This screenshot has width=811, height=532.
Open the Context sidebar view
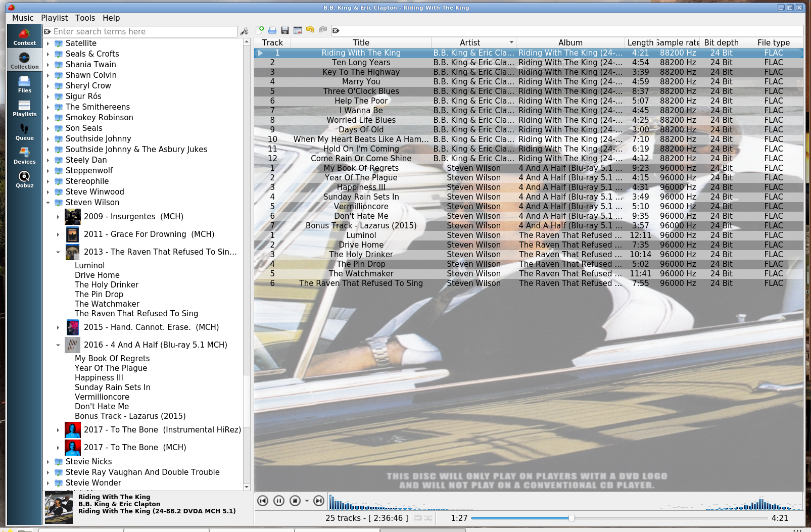coord(24,36)
